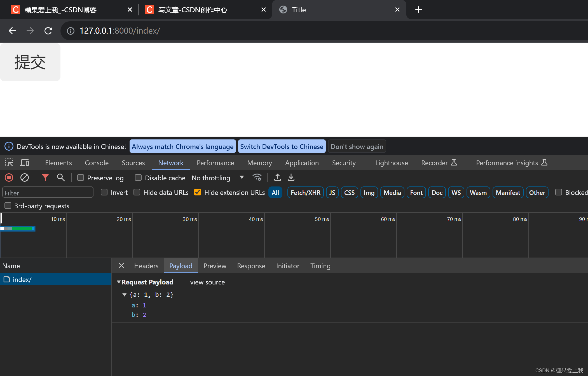Viewport: 588px width, 376px height.
Task: Enable the Preserve log checkbox
Action: click(x=81, y=178)
